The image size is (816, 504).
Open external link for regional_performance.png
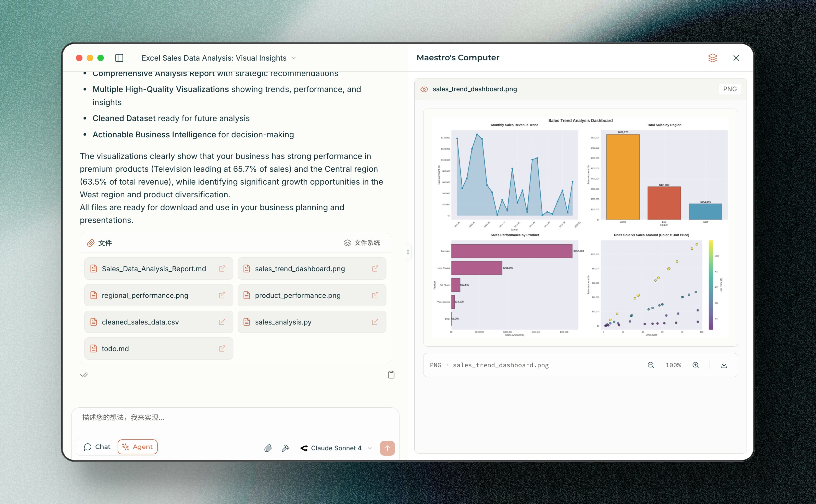[x=222, y=295]
